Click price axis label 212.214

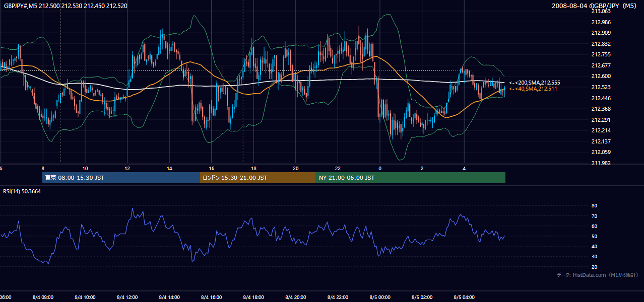(601, 130)
